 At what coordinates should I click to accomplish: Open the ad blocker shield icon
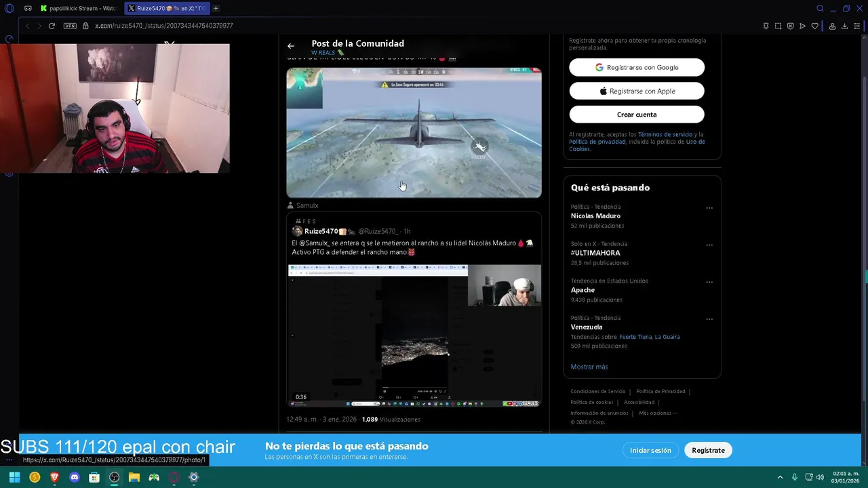tap(790, 26)
